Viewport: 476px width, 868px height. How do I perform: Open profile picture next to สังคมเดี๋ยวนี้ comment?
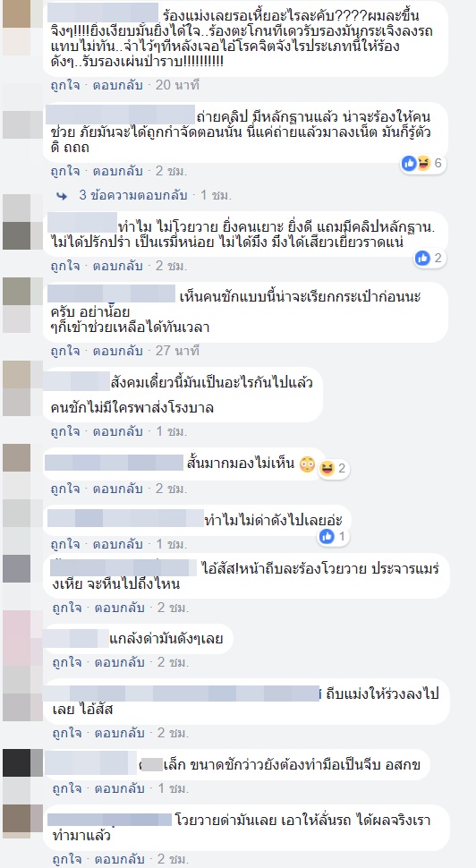pos(16,375)
